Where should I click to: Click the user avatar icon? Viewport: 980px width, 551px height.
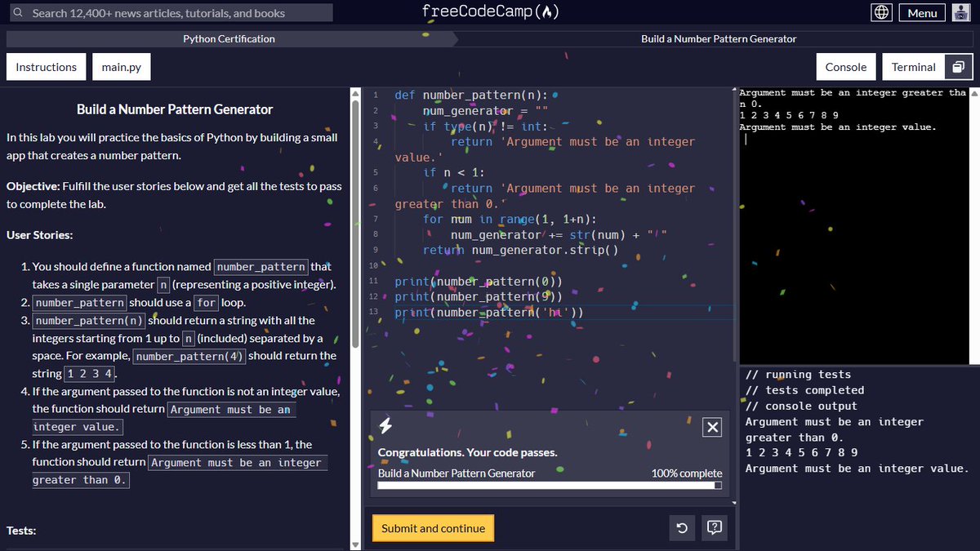click(961, 12)
